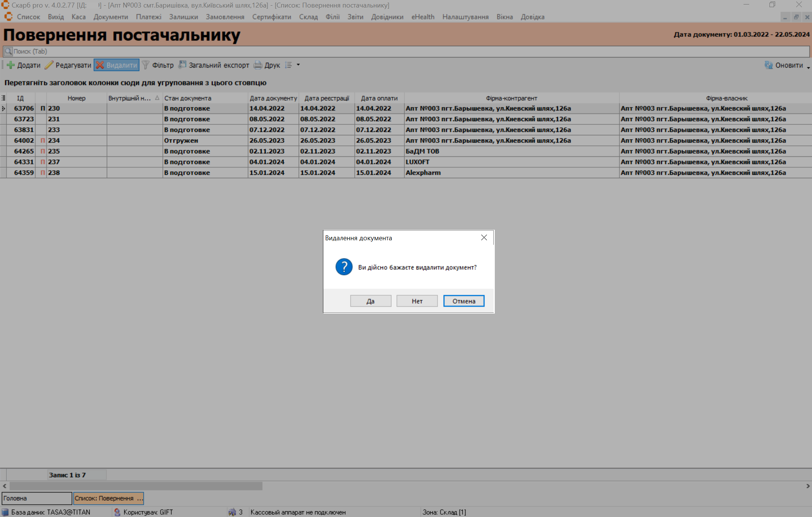
Task: Switch to the Головна tab
Action: 36,498
